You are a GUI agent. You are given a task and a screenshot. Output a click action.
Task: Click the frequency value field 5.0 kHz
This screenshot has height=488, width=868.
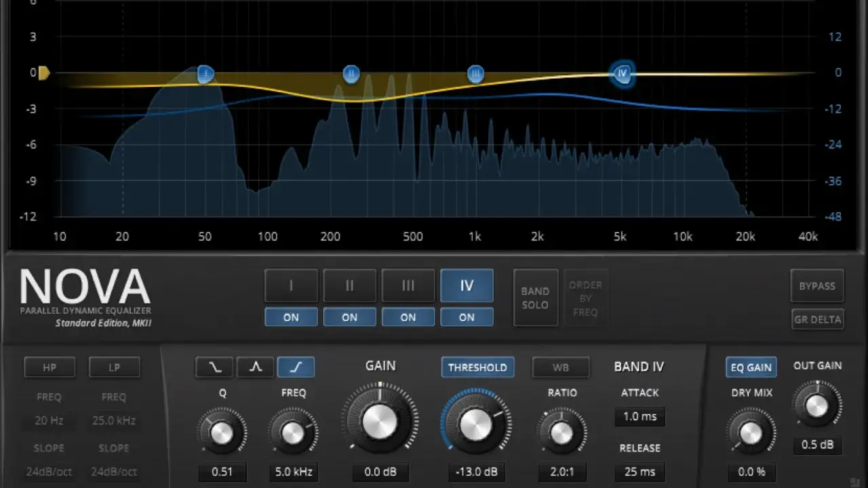293,472
